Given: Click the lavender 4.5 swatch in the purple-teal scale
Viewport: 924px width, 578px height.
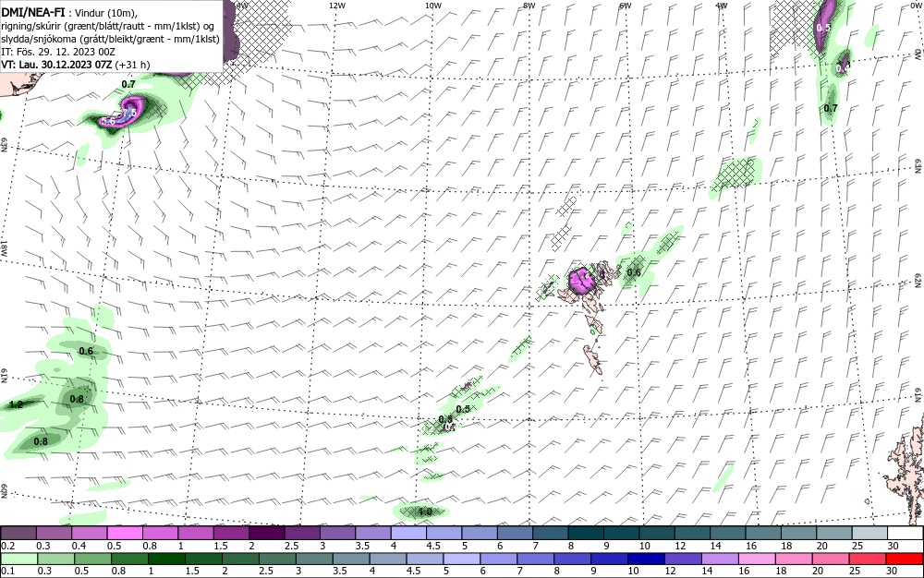Looking at the screenshot, I should point(444,534).
